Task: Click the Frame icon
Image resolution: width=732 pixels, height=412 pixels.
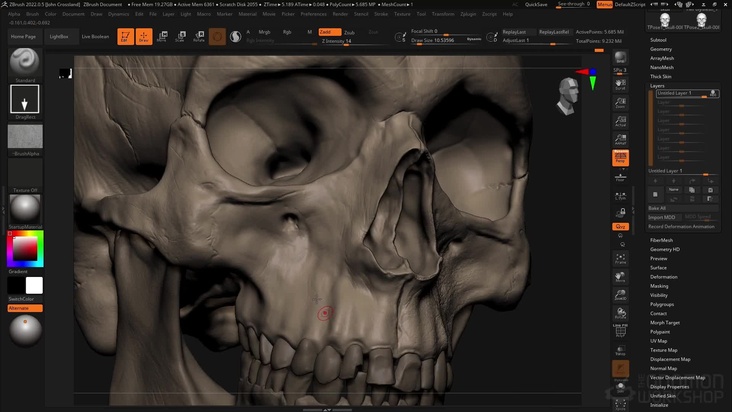Action: pyautogui.click(x=620, y=258)
